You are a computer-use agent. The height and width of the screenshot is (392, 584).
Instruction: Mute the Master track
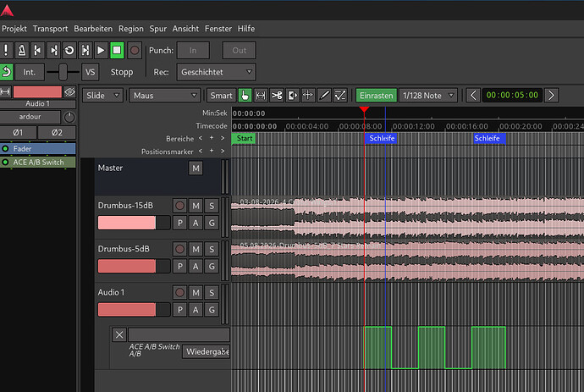click(196, 168)
